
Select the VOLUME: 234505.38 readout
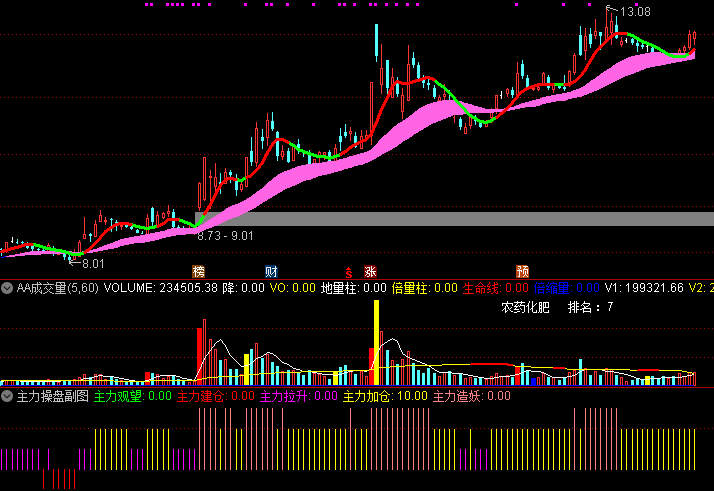pyautogui.click(x=161, y=288)
